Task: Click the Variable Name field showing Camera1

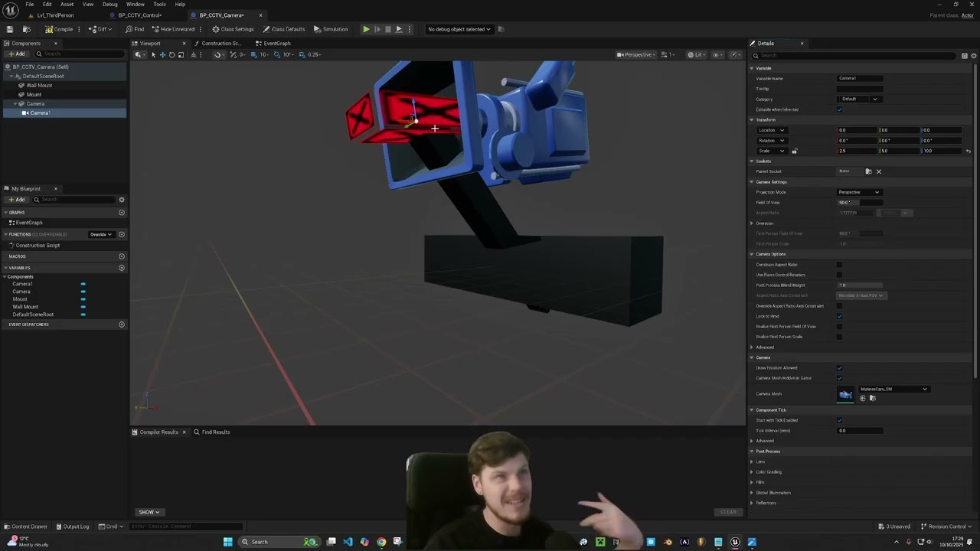Action: pyautogui.click(x=860, y=78)
